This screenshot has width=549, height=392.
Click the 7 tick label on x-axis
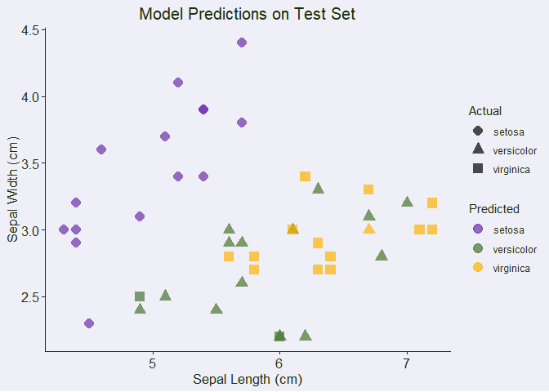click(x=407, y=362)
